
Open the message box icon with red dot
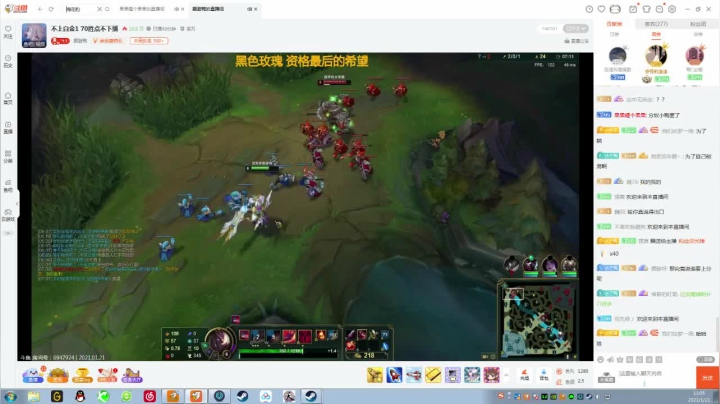(659, 9)
